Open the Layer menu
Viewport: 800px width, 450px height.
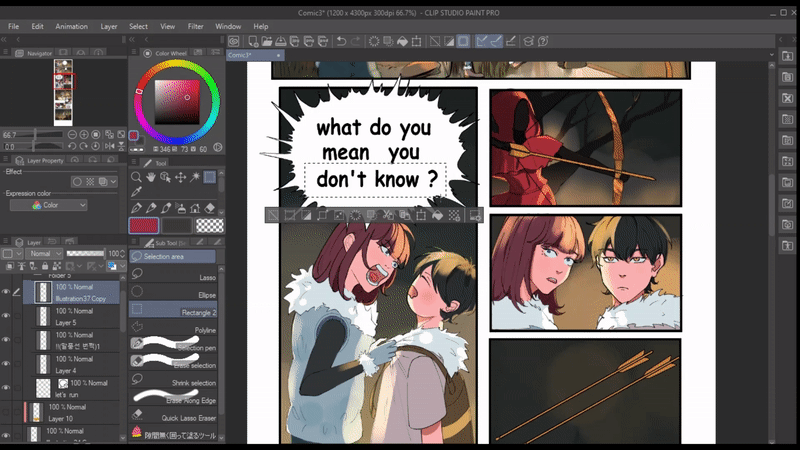[x=109, y=27]
